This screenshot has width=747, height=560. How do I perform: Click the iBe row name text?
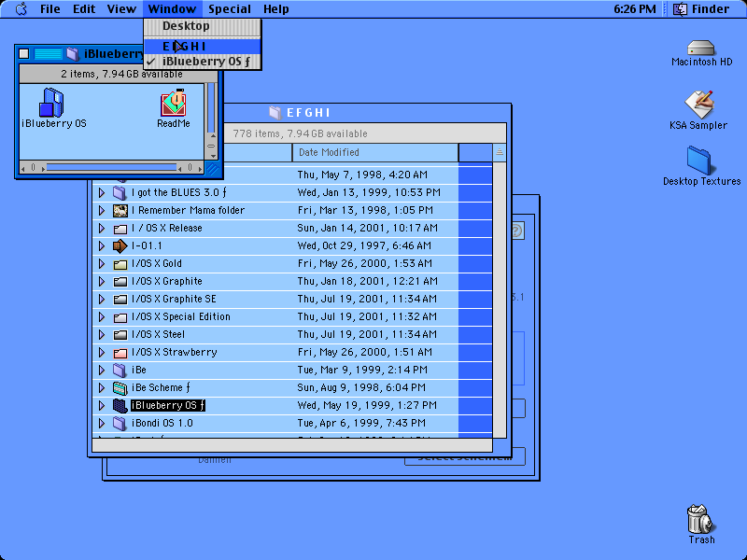[138, 370]
